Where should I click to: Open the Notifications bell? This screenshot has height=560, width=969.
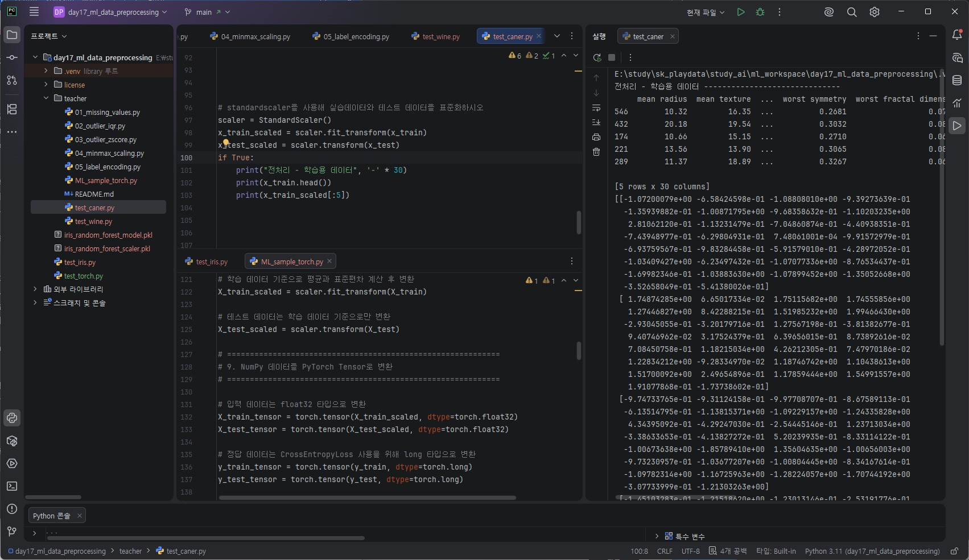pyautogui.click(x=957, y=35)
